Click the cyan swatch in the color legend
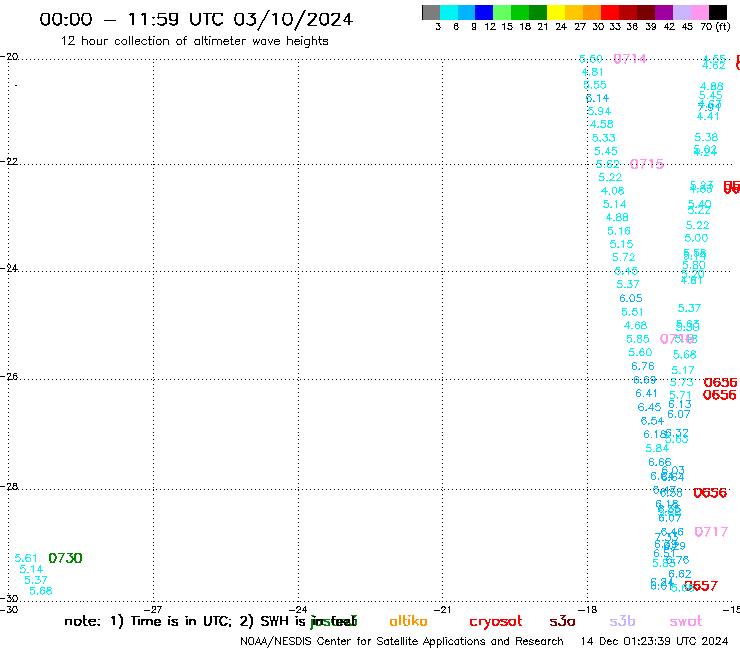The width and height of the screenshot is (740, 650). pyautogui.click(x=448, y=12)
